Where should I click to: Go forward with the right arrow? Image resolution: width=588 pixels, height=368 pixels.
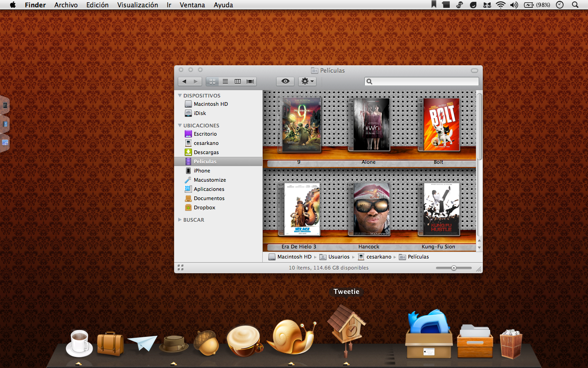pyautogui.click(x=196, y=81)
